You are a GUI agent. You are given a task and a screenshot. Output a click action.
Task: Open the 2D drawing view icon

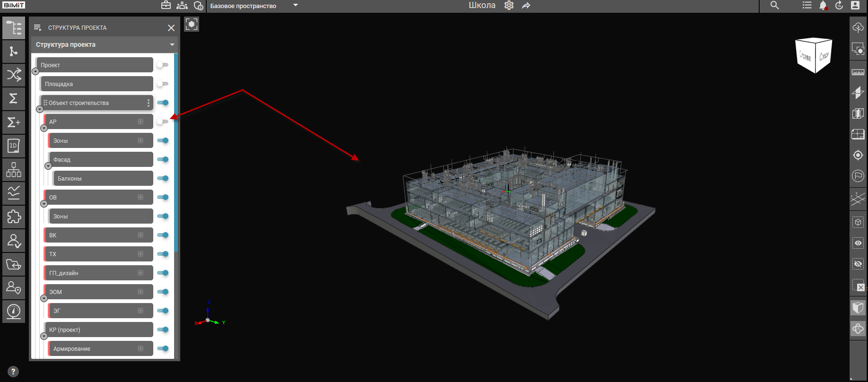(14, 146)
